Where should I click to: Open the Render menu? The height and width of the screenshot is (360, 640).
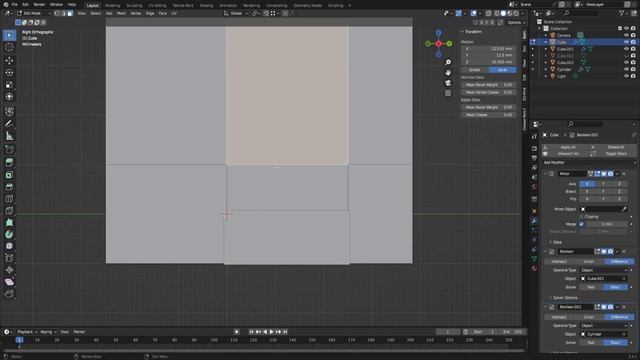39,4
